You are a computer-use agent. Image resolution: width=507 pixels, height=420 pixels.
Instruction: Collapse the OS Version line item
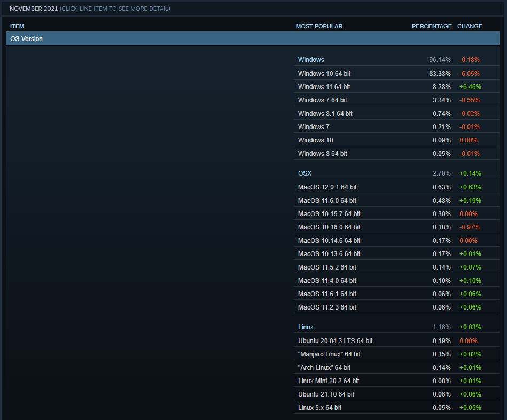coord(253,39)
